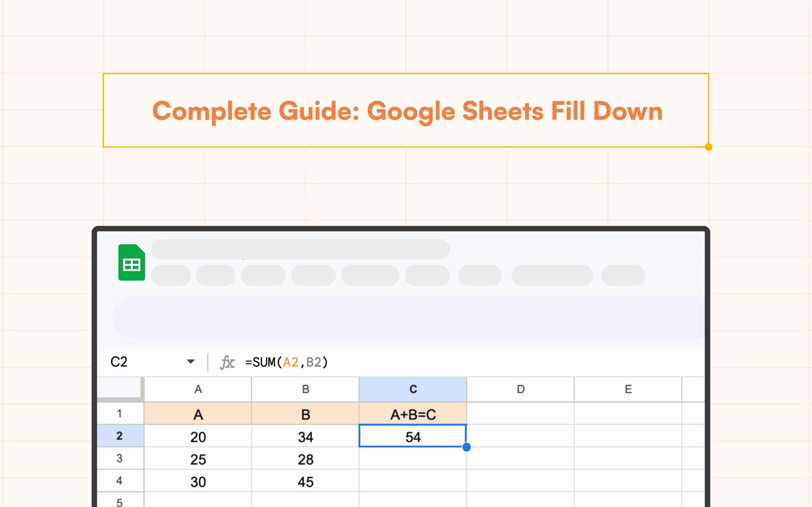The image size is (812, 507).
Task: Click the select-all corner of the grid
Action: click(x=120, y=388)
